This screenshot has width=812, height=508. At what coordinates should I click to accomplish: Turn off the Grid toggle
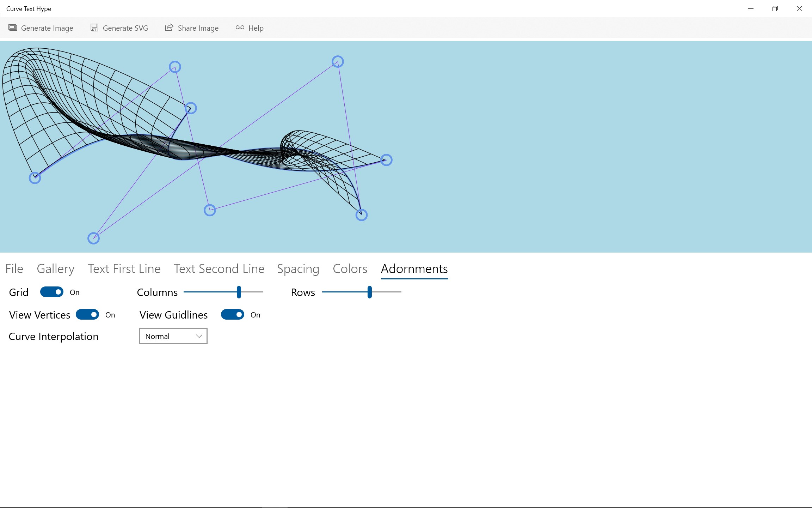tap(52, 292)
